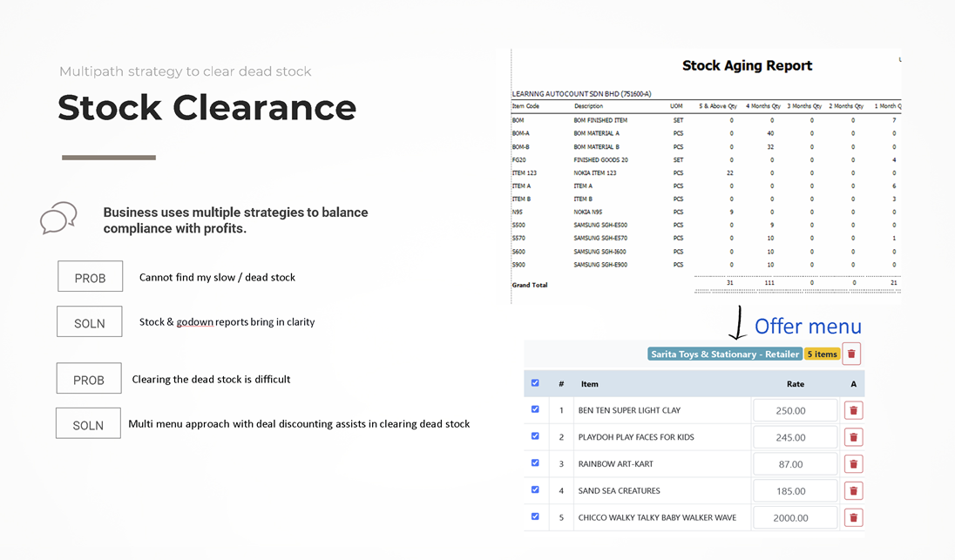Click the SAMSUNG SGH-E500 description
The width and height of the screenshot is (955, 560).
click(x=600, y=226)
